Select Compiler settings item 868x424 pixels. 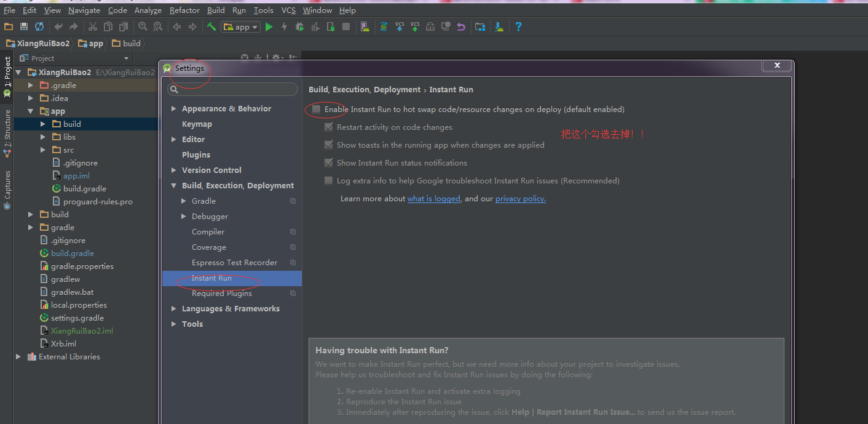pos(208,231)
